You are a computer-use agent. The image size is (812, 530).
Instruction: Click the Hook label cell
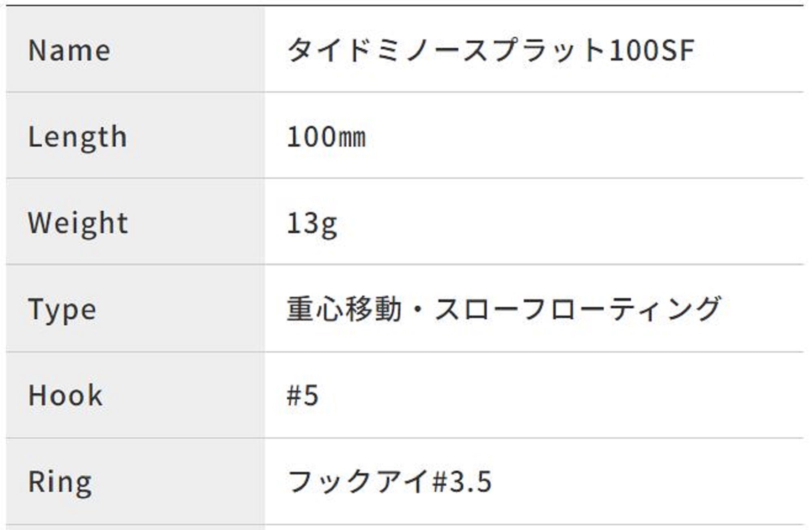pyautogui.click(x=65, y=395)
